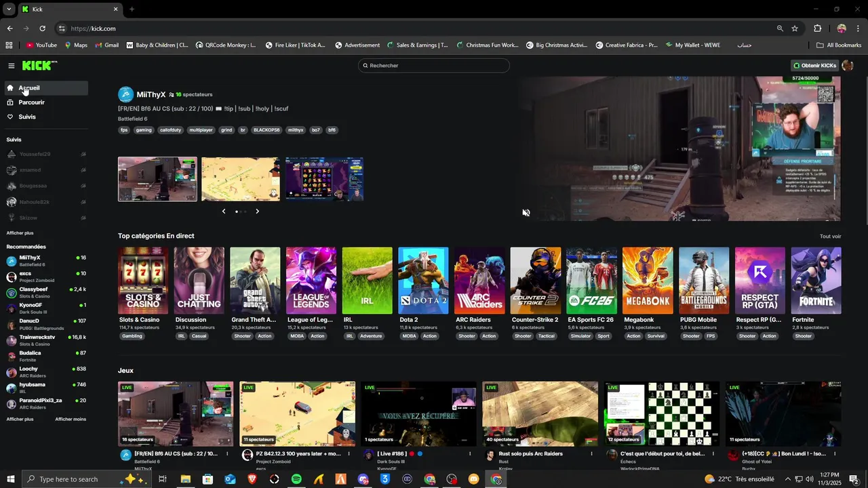
Task: Click the 'fps' tag
Action: [124, 130]
